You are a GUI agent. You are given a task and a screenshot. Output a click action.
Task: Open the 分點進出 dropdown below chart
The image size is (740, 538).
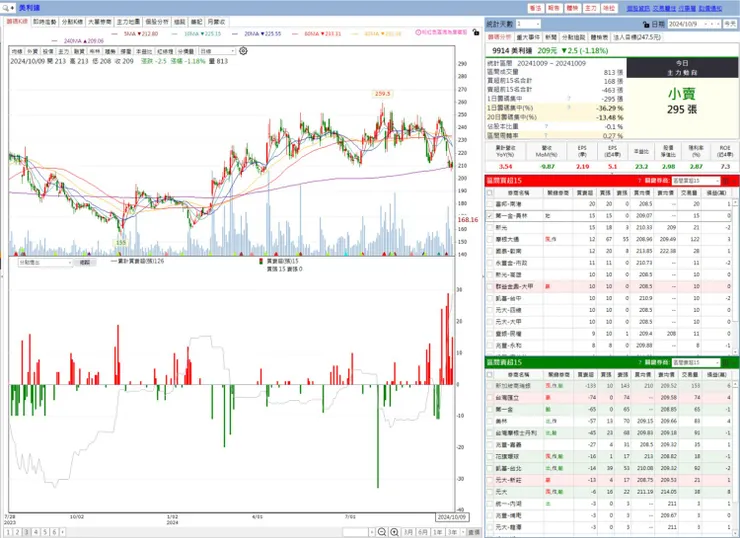click(x=45, y=262)
